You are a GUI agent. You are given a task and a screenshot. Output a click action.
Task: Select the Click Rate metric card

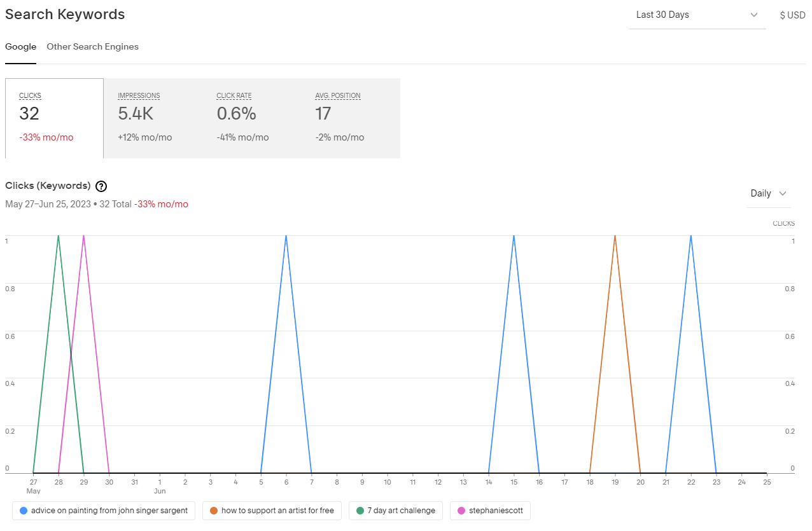[251, 118]
